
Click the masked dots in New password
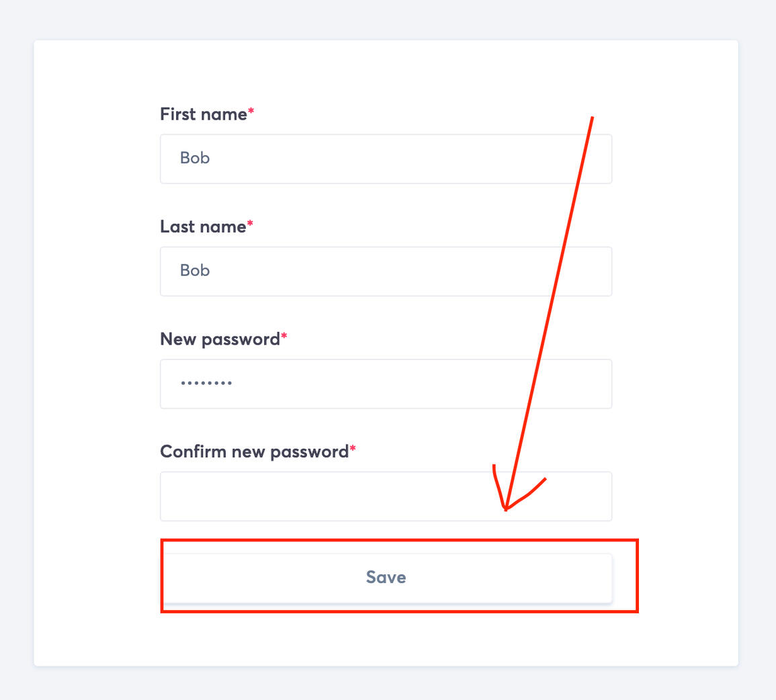point(206,383)
